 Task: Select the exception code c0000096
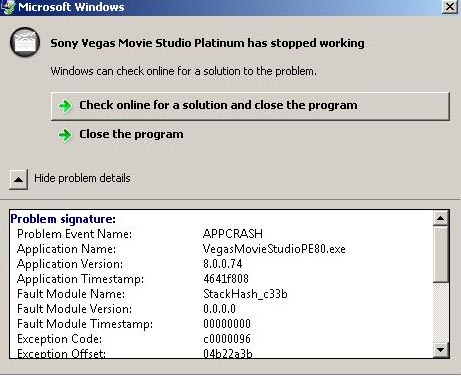click(227, 339)
